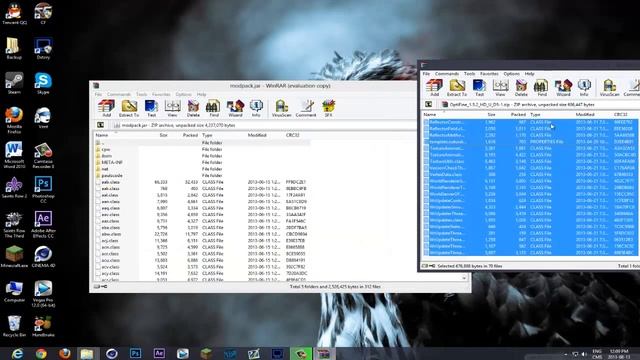Click Delete icon in modpack.jar window
The width and height of the screenshot is (640, 360).
[x=193, y=108]
